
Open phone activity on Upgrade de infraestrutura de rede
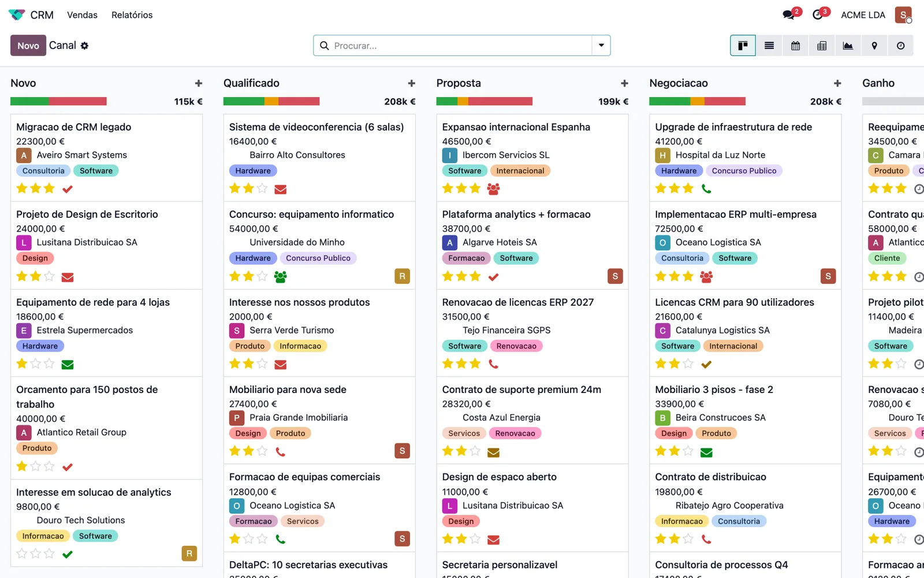pyautogui.click(x=706, y=188)
